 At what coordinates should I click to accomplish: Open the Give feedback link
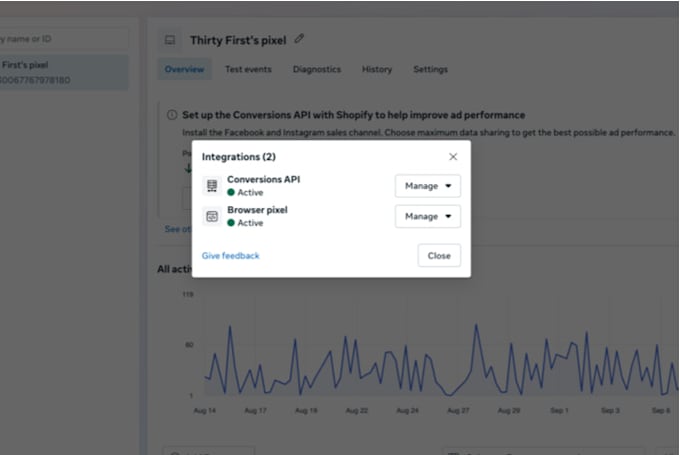[x=230, y=255]
